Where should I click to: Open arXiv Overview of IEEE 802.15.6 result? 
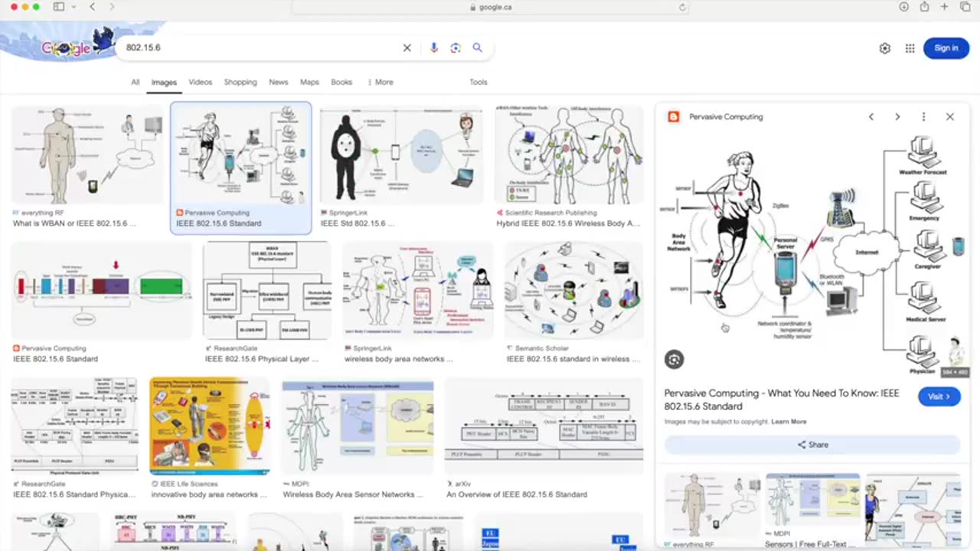(544, 425)
